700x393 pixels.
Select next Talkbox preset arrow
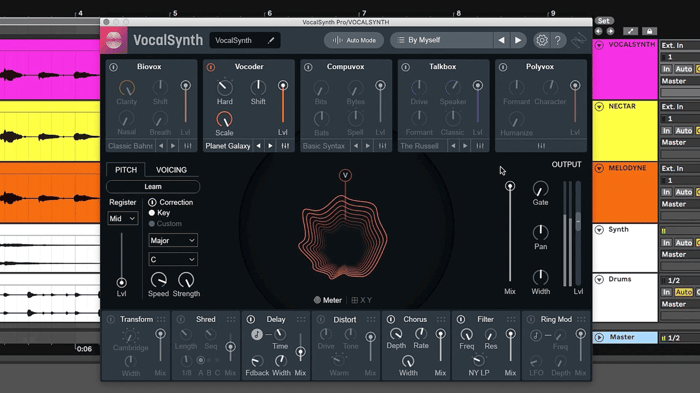(465, 146)
